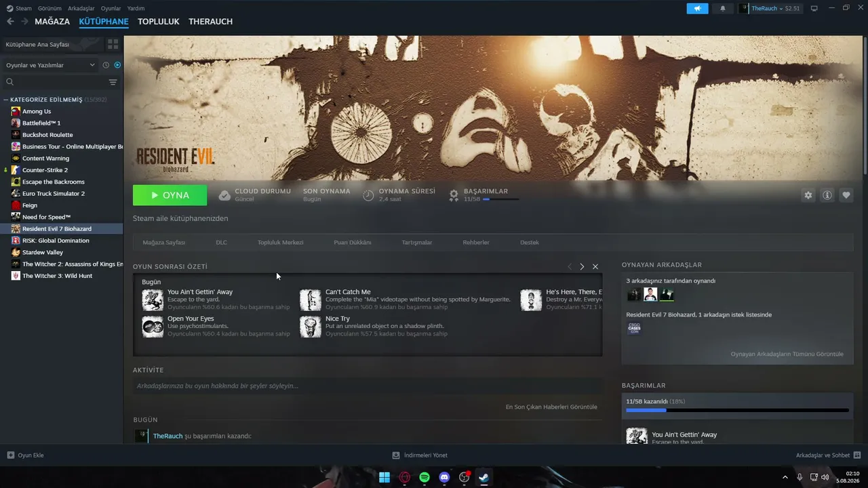The image size is (868, 488).
Task: Sort library by recent activity clock icon
Action: [106, 65]
